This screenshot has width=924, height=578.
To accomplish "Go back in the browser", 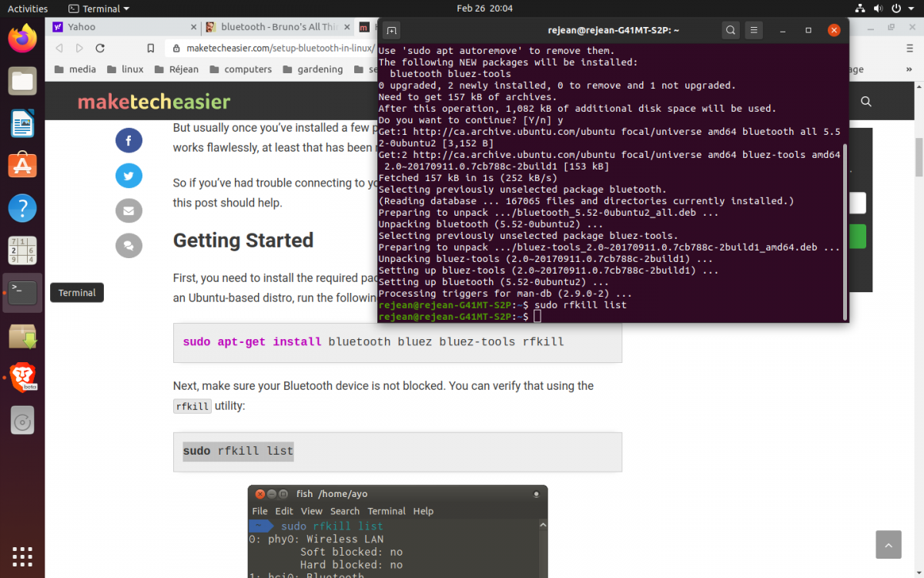I will (59, 48).
